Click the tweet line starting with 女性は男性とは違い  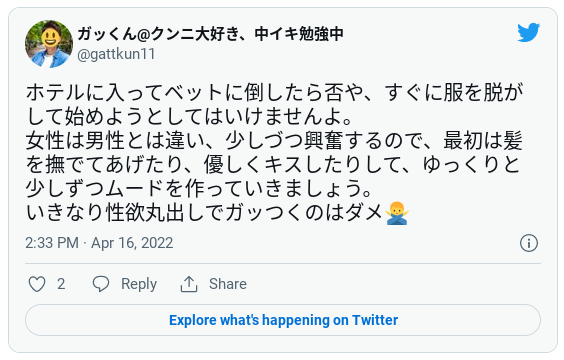coord(274,141)
